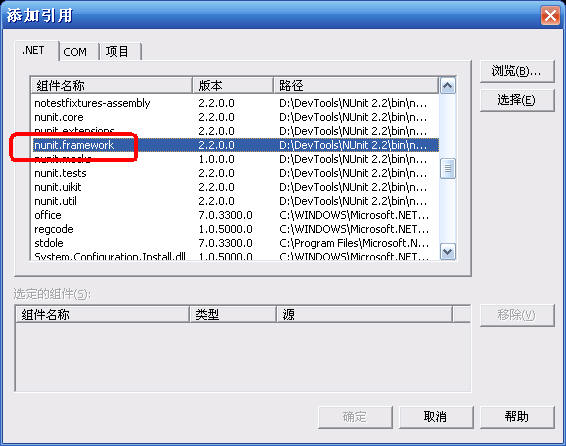
Task: Click the list scroll down arrow
Action: click(x=448, y=252)
